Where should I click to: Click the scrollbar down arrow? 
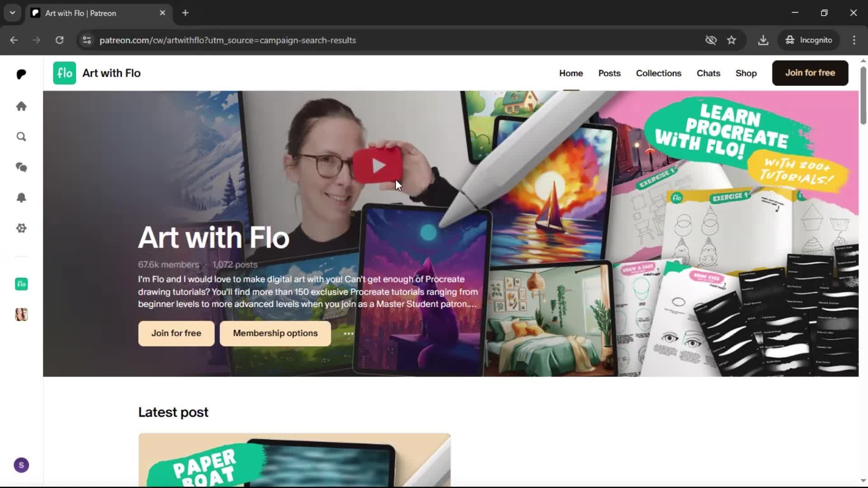coord(863,481)
